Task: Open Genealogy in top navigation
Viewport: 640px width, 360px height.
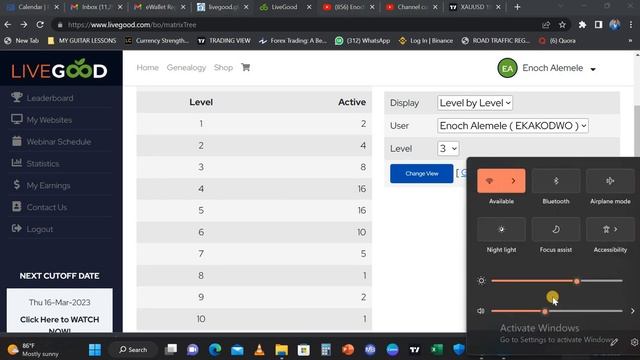Action: [186, 67]
